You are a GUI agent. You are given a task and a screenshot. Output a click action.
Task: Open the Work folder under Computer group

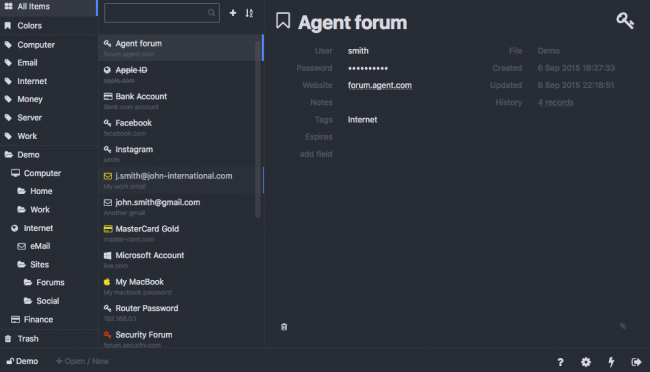(x=48, y=209)
